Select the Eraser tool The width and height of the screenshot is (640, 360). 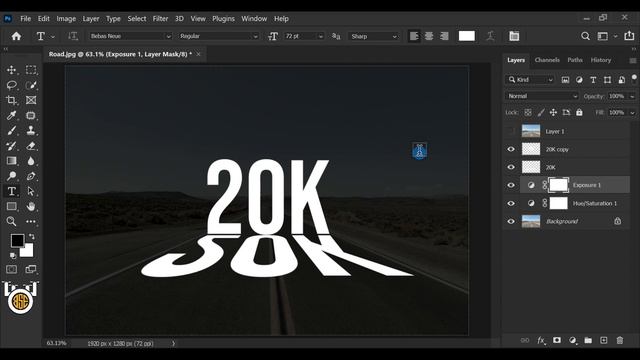(x=31, y=146)
